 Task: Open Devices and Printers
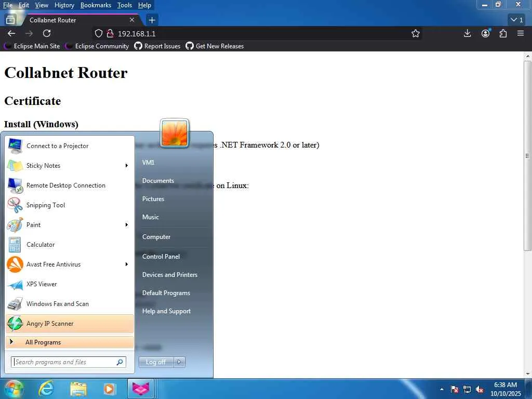[x=170, y=274]
